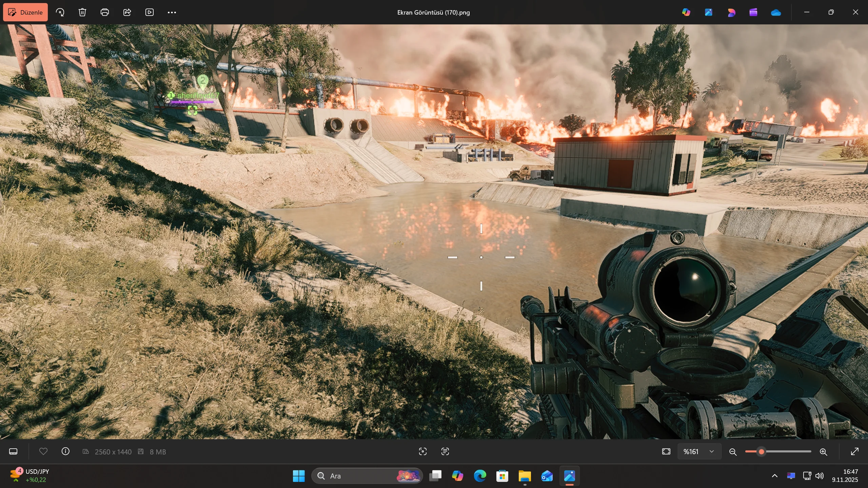Viewport: 868px width, 488px height.
Task: Rotate the image with the rotate icon
Action: (x=60, y=13)
